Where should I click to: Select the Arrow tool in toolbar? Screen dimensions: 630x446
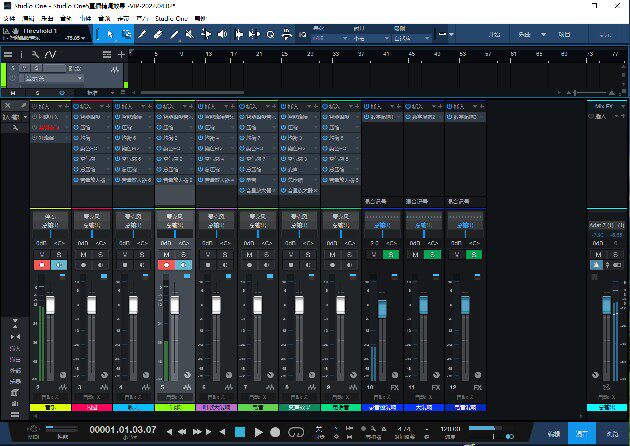(110, 35)
